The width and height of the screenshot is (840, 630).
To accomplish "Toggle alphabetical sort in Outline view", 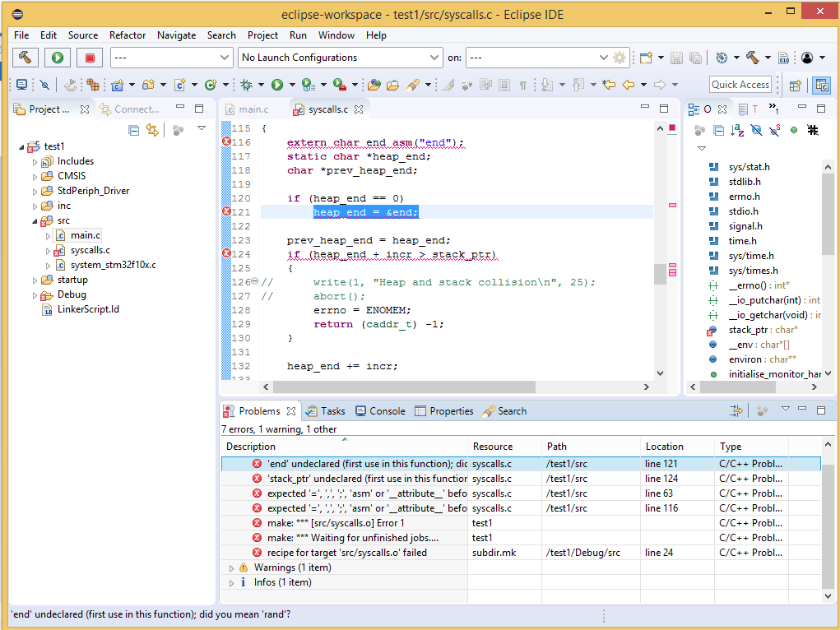I will pyautogui.click(x=737, y=130).
